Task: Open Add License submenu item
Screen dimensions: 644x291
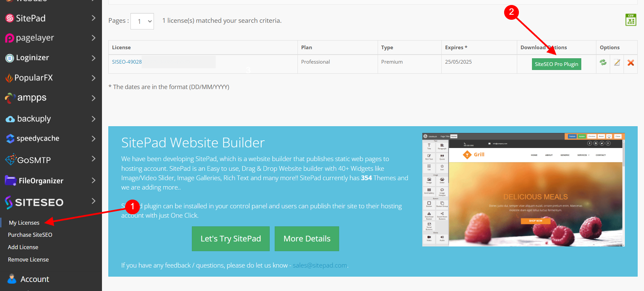Action: (x=23, y=247)
